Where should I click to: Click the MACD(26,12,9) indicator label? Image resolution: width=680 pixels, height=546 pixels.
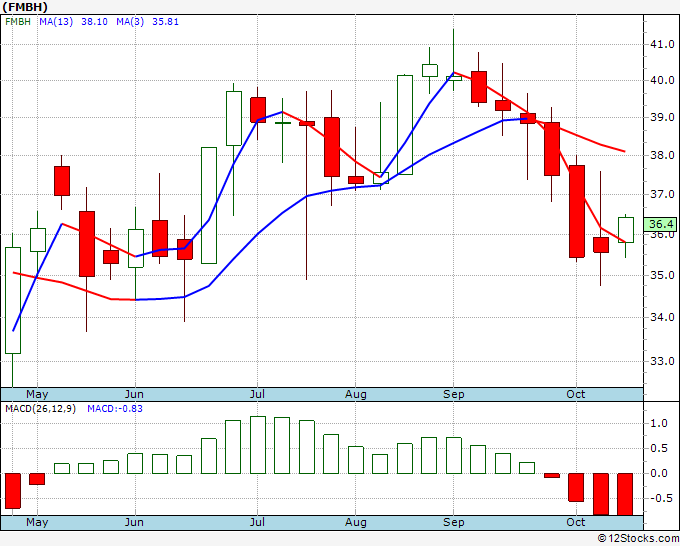click(x=40, y=409)
